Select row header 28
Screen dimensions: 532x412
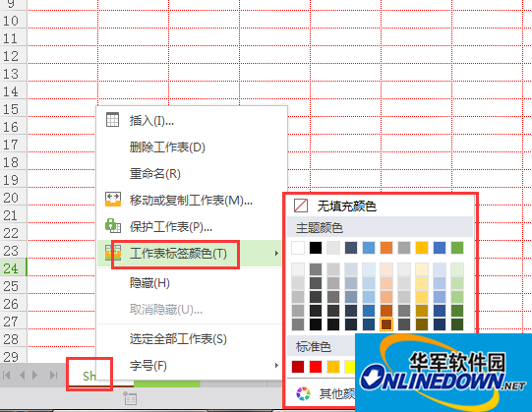coord(13,338)
